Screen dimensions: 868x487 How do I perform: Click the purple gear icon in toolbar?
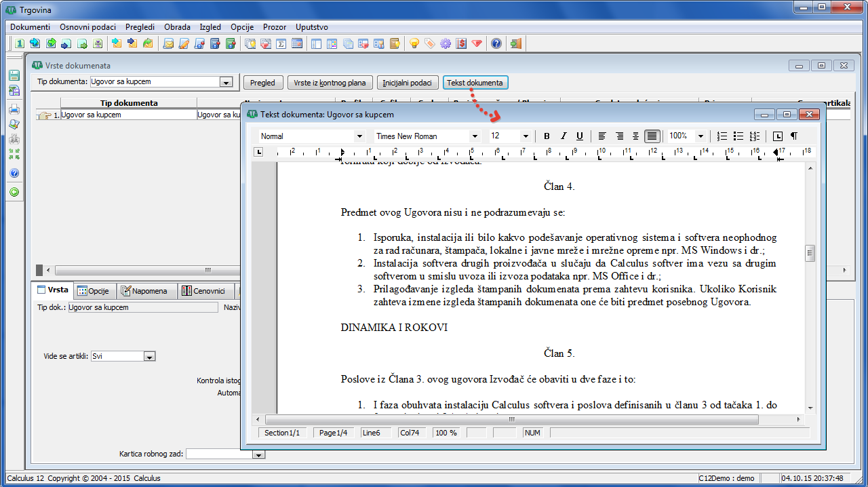[x=446, y=43]
